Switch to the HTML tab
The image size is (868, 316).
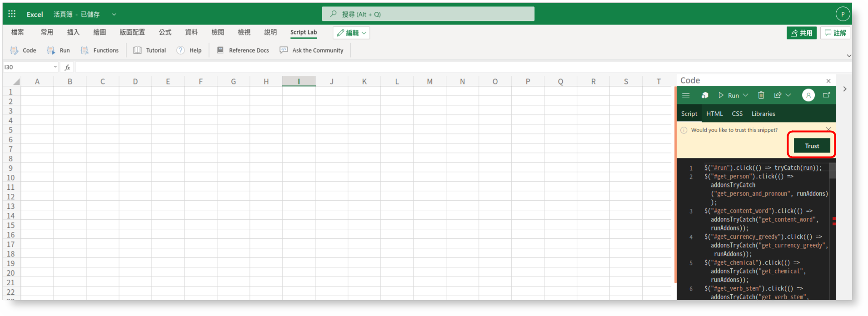click(x=714, y=114)
